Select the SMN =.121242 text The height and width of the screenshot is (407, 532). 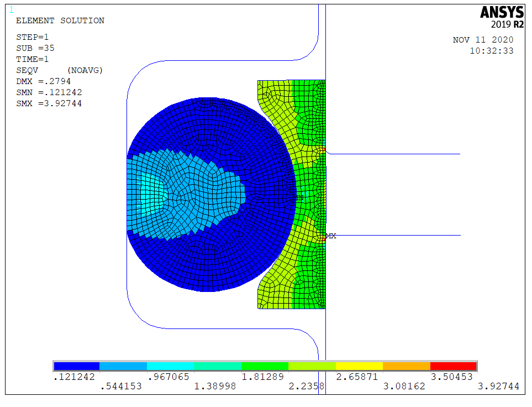(49, 92)
